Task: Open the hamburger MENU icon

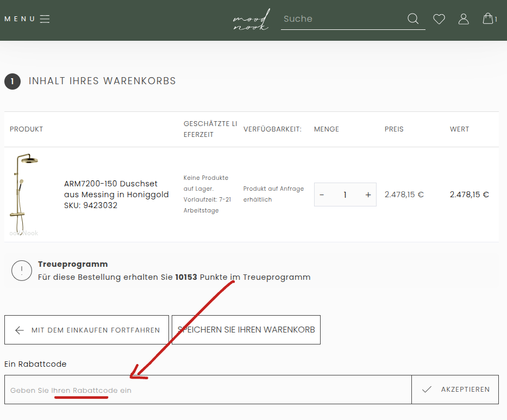Action: 45,19
